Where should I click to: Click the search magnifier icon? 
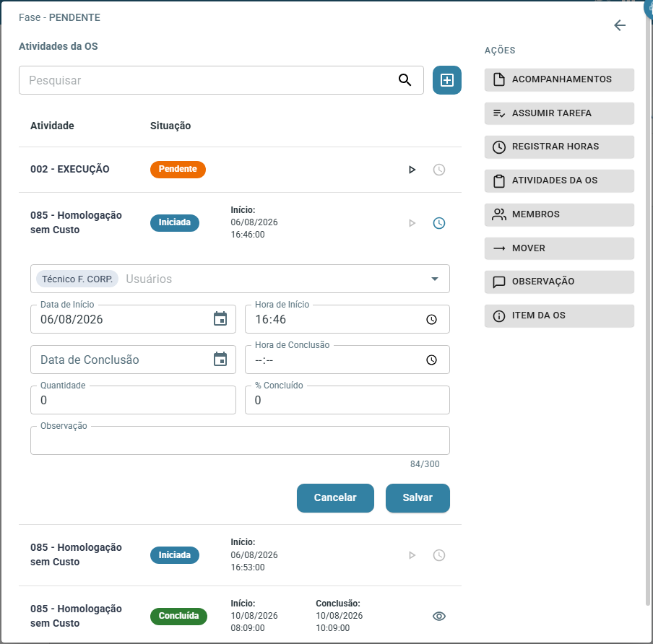pos(405,80)
